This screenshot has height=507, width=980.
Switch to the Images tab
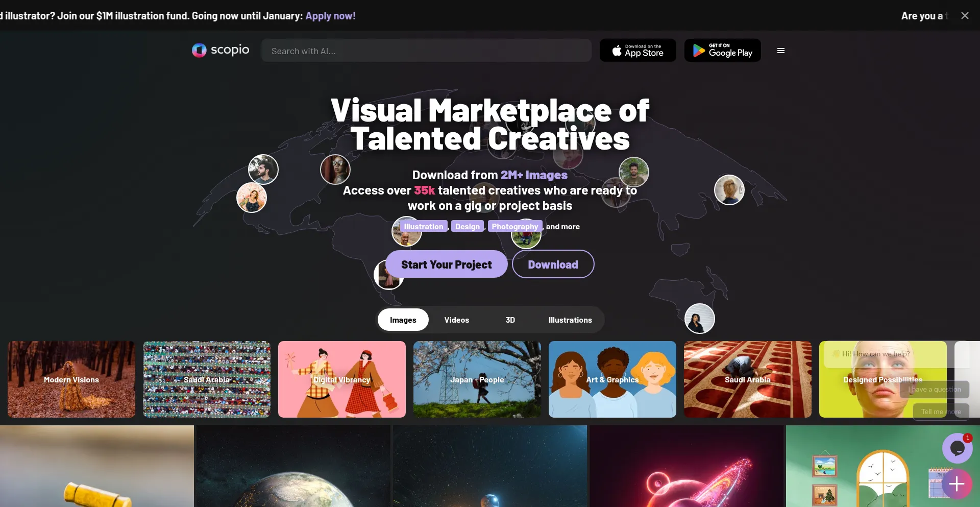point(403,320)
